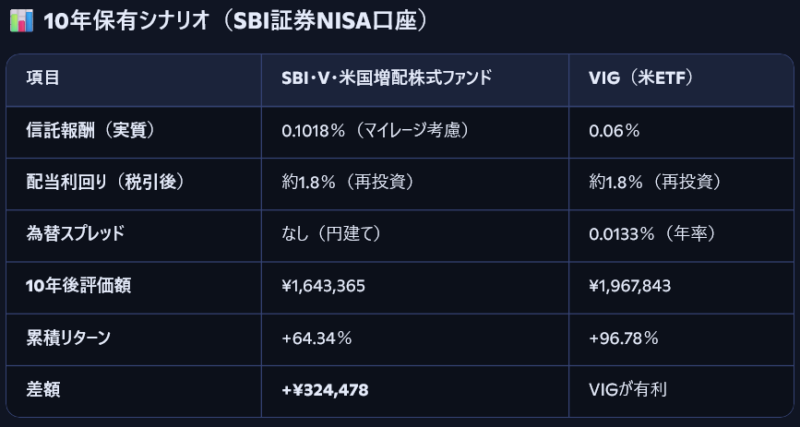Screen dimensions: 800x427
Task: Click the 0.1018％ trust fee cell
Action: [x=377, y=130]
